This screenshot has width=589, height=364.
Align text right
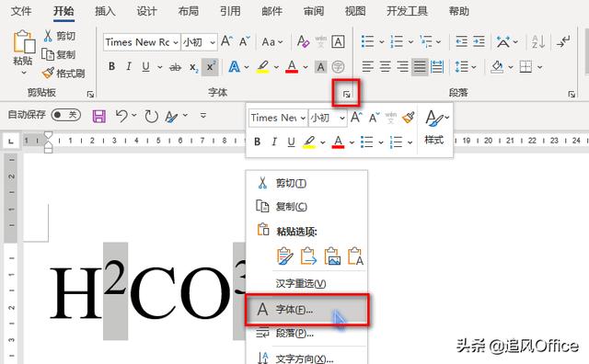pyautogui.click(x=402, y=67)
